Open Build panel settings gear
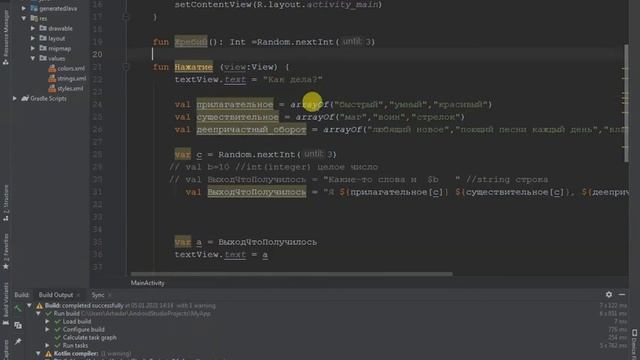Screen dimensions: 640x360 coord(609,294)
